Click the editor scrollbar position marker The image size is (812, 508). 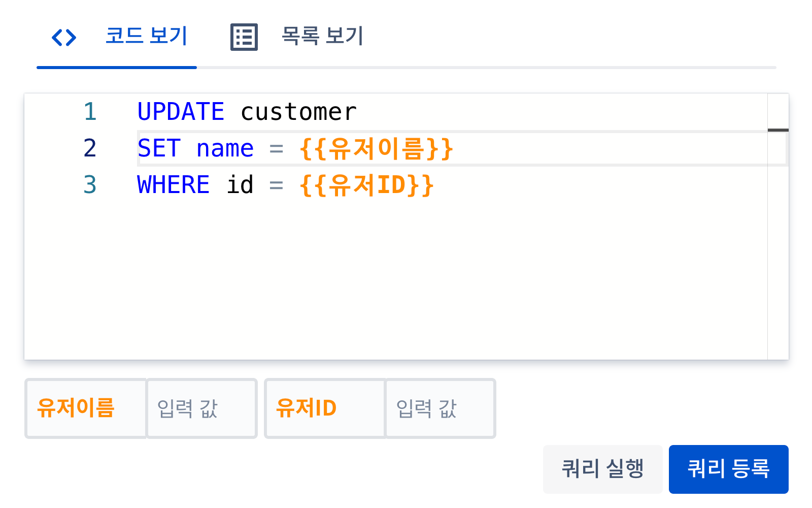[x=778, y=130]
